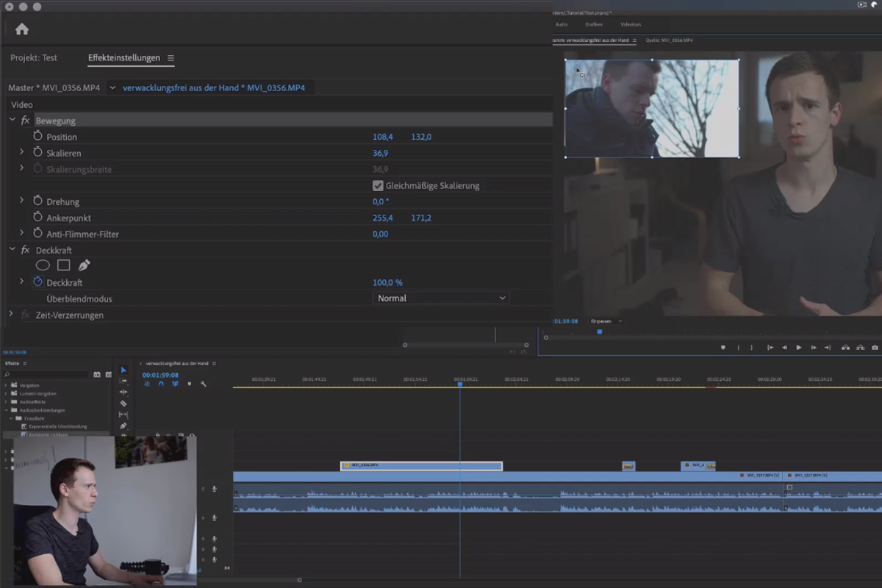The width and height of the screenshot is (882, 588).
Task: Collapse the Bewegung effect group
Action: pos(12,120)
